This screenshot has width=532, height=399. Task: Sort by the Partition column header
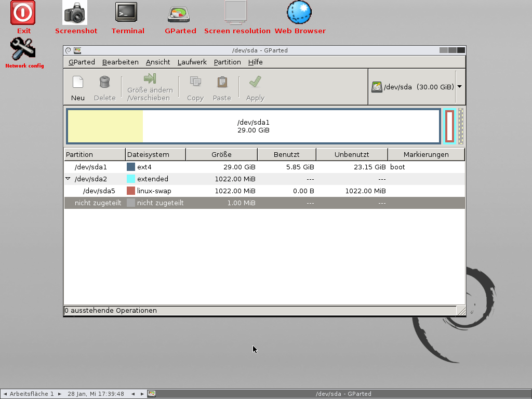95,154
